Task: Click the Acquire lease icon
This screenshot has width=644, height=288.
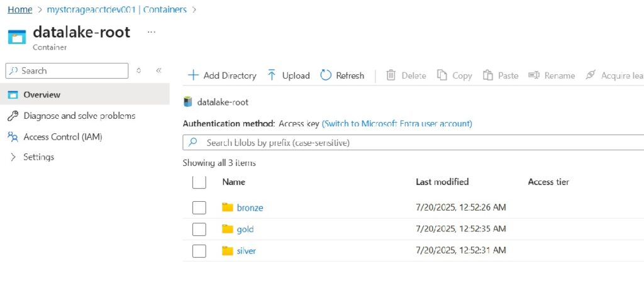Action: pos(590,75)
